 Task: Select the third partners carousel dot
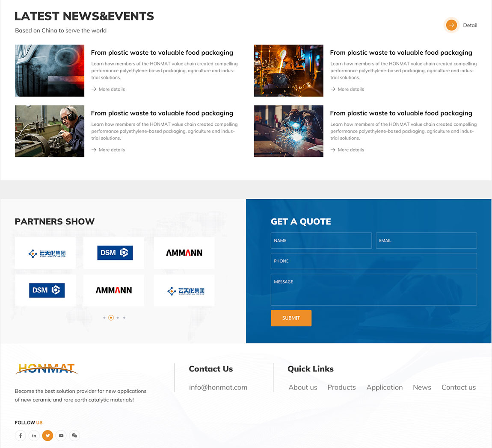tap(118, 318)
